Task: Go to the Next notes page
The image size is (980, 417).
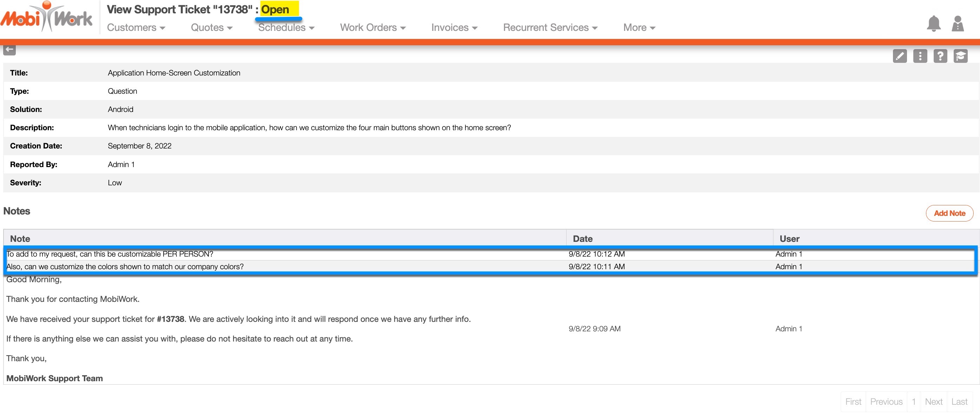Action: (x=933, y=402)
